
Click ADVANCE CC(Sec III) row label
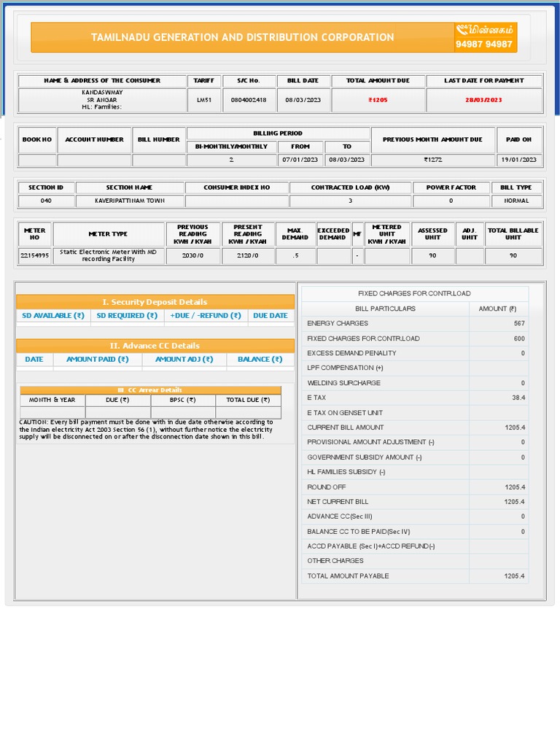coord(340,516)
